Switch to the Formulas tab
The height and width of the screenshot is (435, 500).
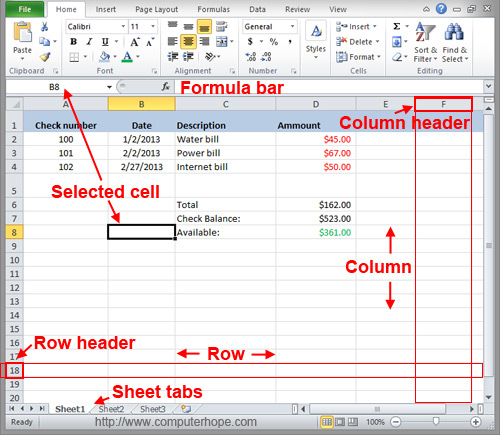(x=214, y=9)
